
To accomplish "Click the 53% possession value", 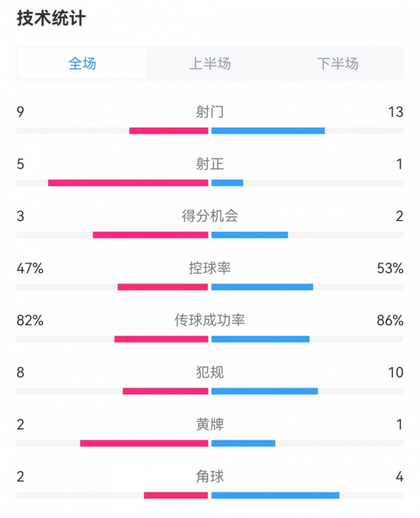I will tap(390, 268).
